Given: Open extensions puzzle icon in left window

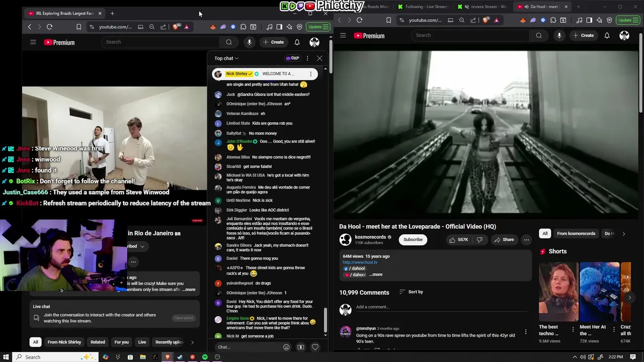Looking at the screenshot, I should [x=243, y=27].
